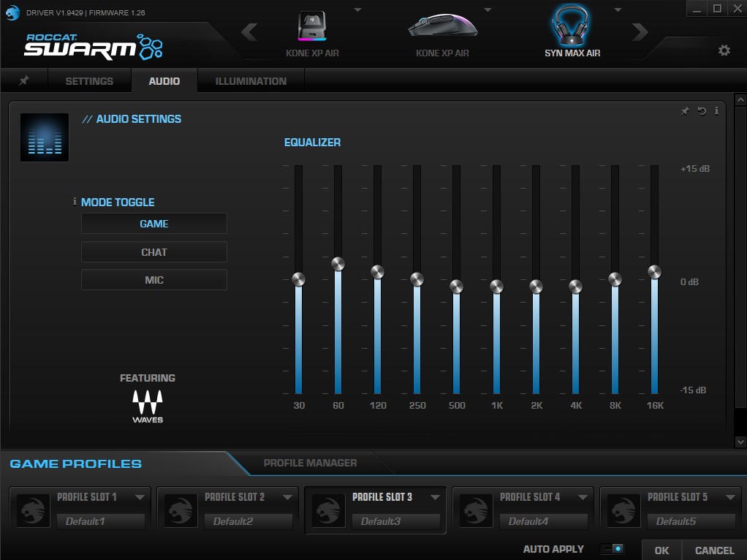Open dropdown arrow for Kone XP Air mouse
Image resolution: width=747 pixels, height=560 pixels.
click(488, 10)
